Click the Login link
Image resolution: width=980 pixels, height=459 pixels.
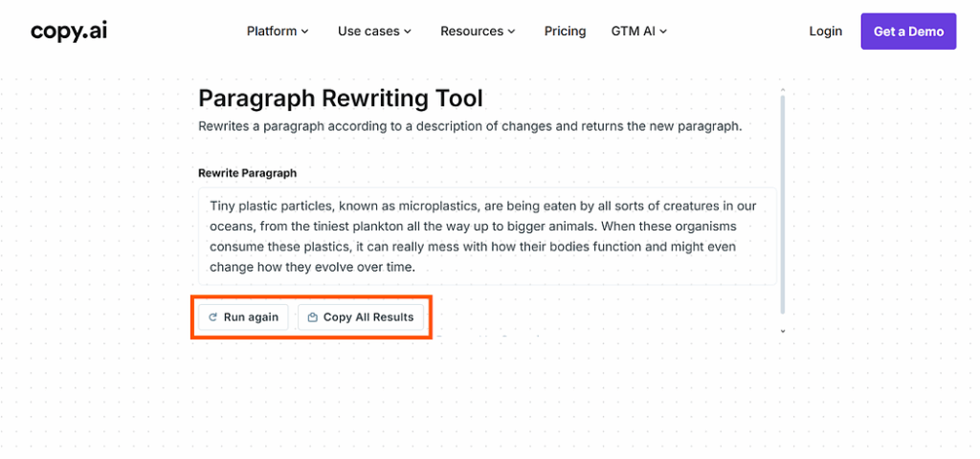pos(826,32)
